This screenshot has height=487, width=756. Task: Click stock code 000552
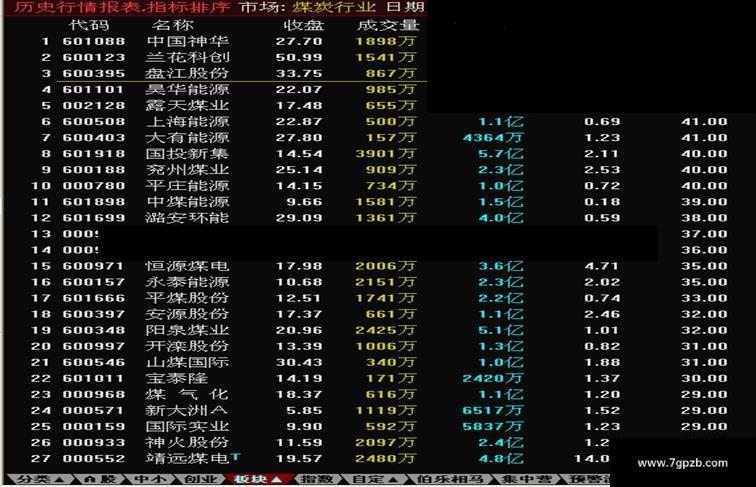pos(94,458)
